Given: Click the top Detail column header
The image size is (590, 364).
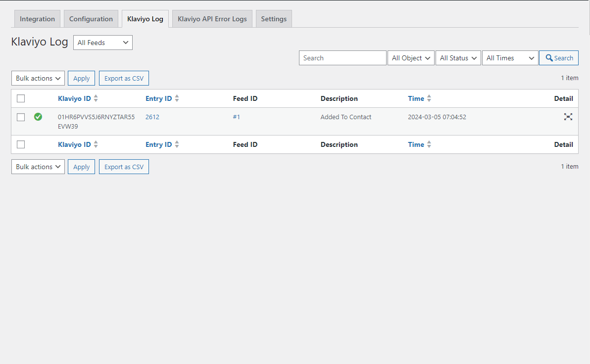Looking at the screenshot, I should 563,98.
